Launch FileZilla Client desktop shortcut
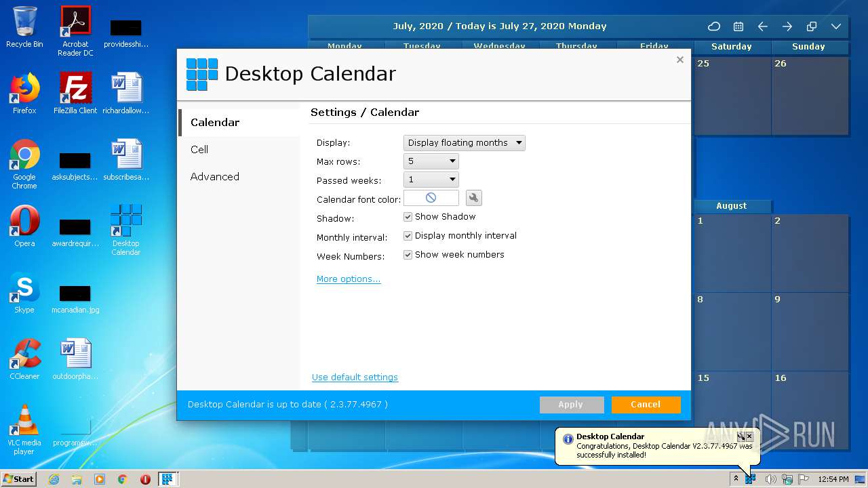This screenshot has height=488, width=868. click(75, 94)
